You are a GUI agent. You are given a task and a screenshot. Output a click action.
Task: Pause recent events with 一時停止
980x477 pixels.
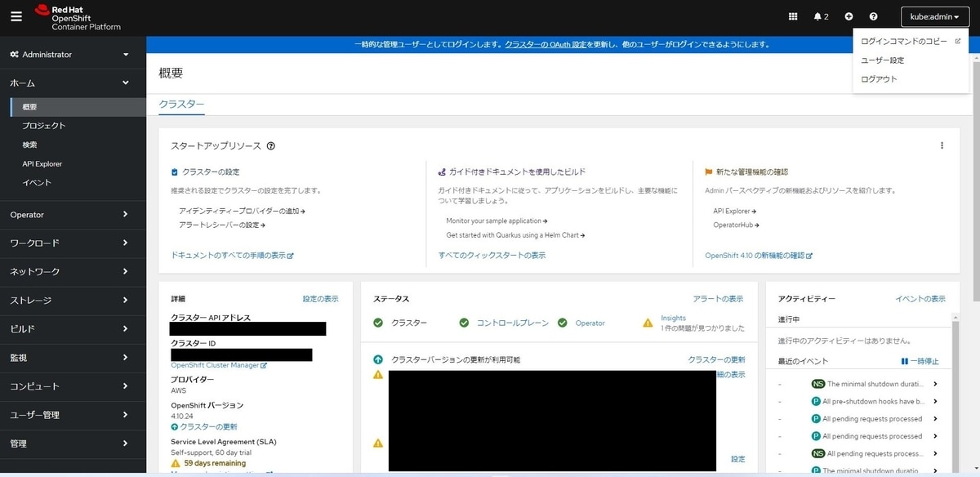[x=920, y=361]
